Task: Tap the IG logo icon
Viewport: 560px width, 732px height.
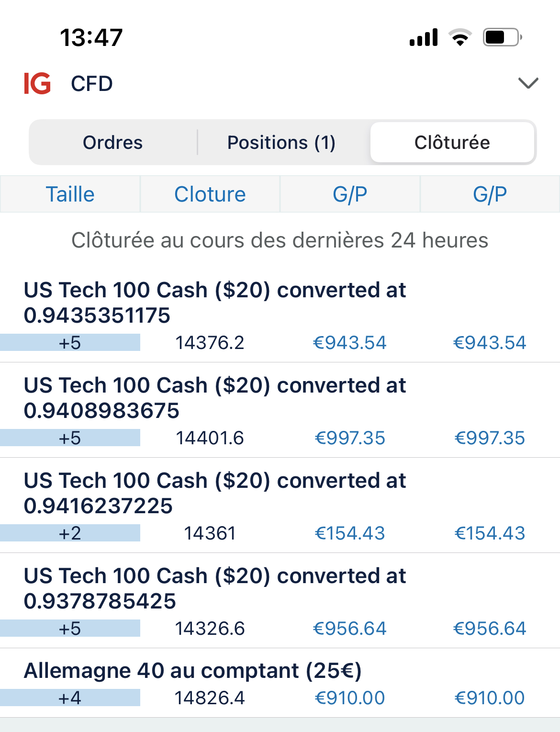Action: click(37, 84)
